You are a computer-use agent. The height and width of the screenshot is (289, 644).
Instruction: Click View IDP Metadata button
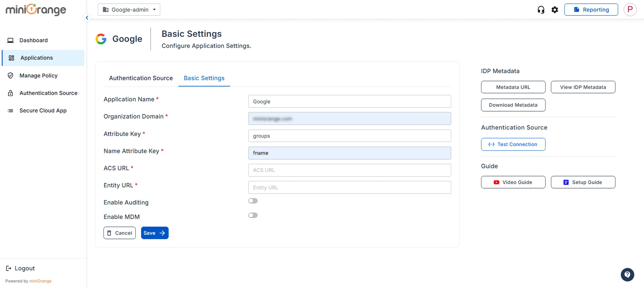[x=583, y=87]
